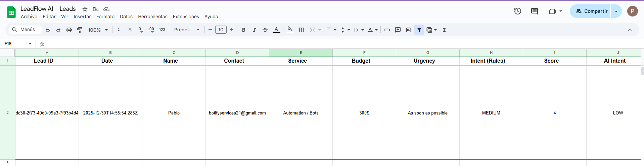
Task: Open the zoom 100% dropdown
Action: pyautogui.click(x=98, y=30)
